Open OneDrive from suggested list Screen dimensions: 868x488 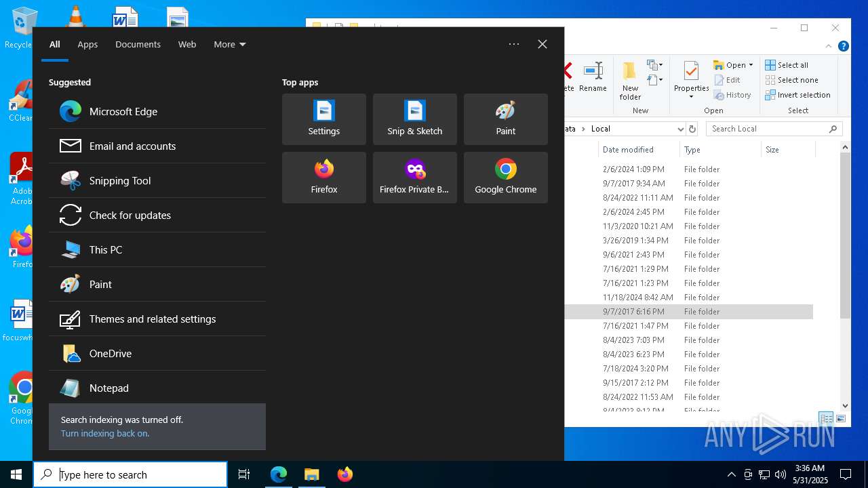(x=157, y=353)
